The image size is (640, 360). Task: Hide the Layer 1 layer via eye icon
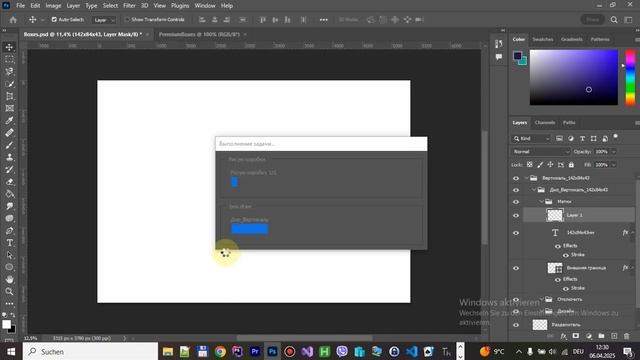[x=516, y=215]
